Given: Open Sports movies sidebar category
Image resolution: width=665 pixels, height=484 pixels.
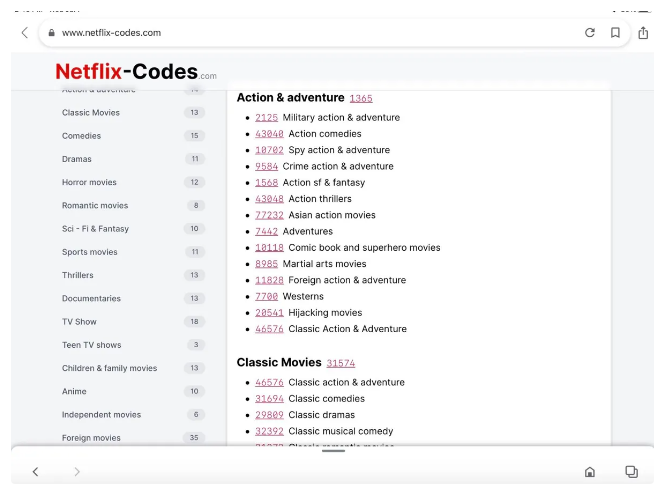Looking at the screenshot, I should [x=89, y=252].
